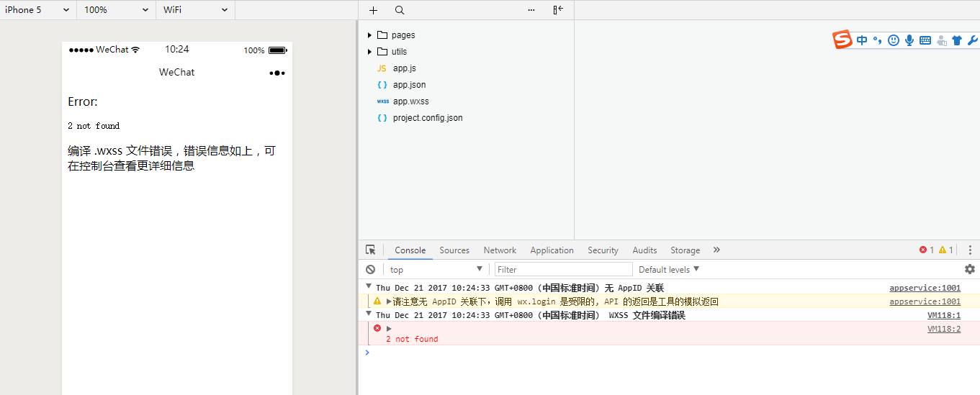Clear console with the ban icon
This screenshot has height=395, width=980.
[x=370, y=270]
